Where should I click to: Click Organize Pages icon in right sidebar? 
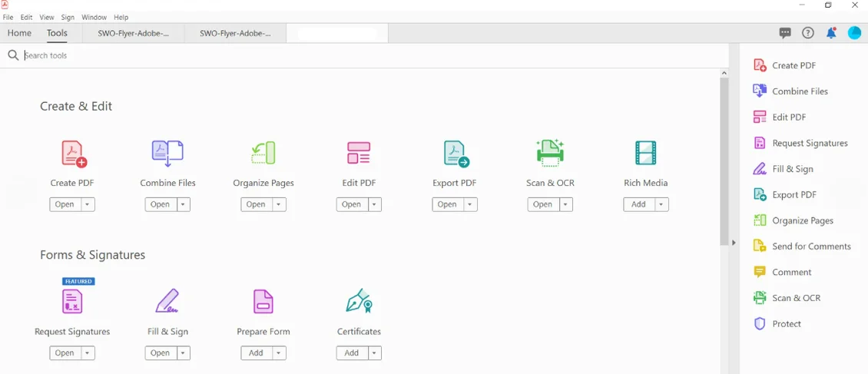(x=760, y=220)
